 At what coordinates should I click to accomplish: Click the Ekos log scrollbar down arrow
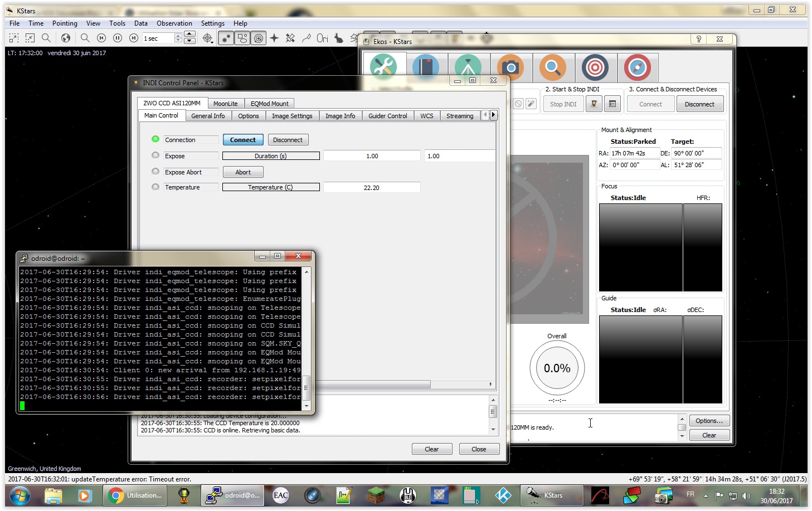(682, 436)
